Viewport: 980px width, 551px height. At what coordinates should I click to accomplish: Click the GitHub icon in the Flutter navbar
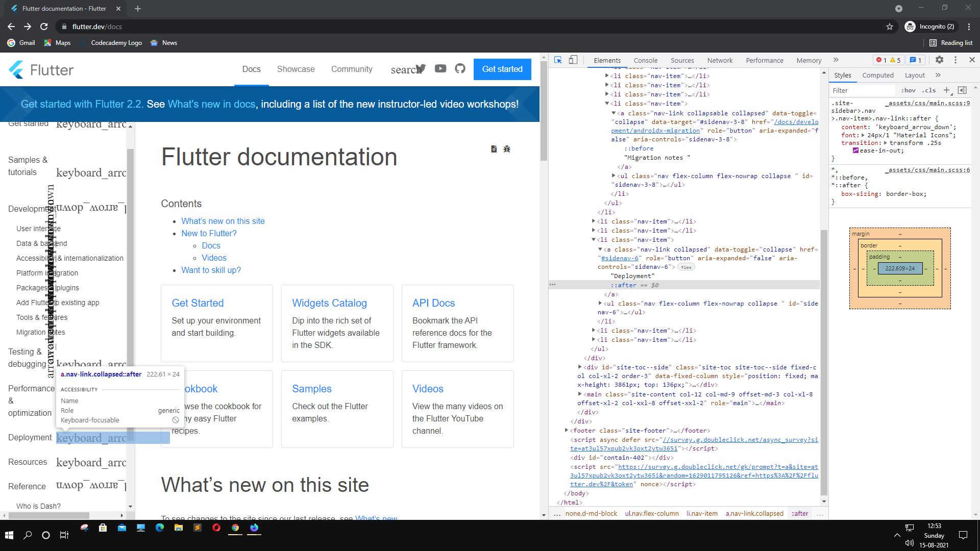coord(459,68)
